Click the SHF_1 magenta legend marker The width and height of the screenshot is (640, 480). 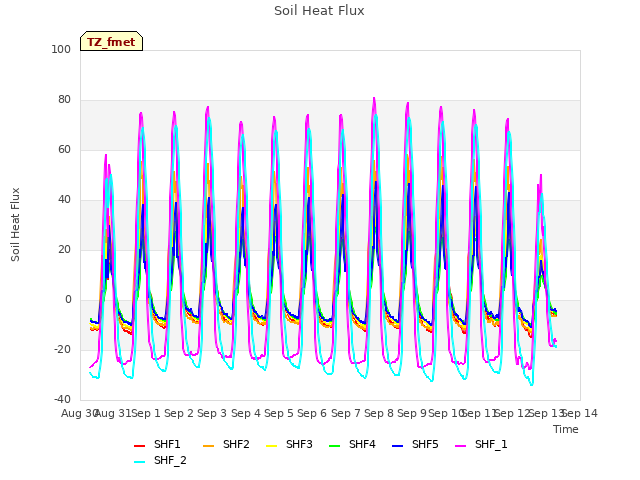(460, 446)
